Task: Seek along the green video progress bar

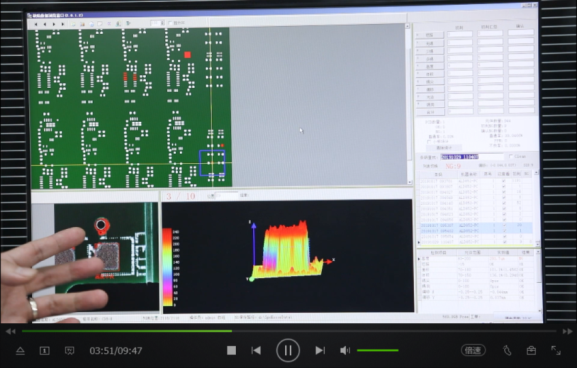Action: click(x=289, y=331)
